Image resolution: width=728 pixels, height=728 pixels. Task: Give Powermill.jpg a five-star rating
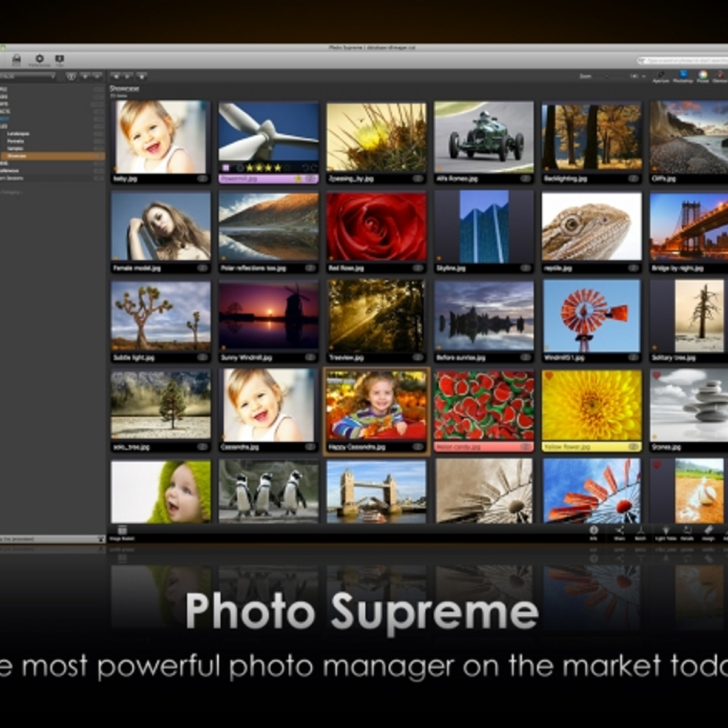point(287,168)
